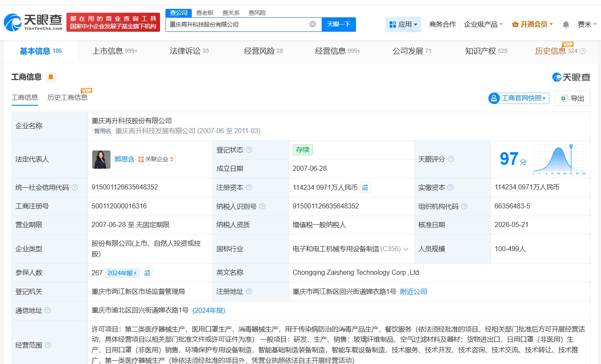Click 增值税一般纳税人 value
The width and height of the screenshot is (601, 364).
pos(320,224)
